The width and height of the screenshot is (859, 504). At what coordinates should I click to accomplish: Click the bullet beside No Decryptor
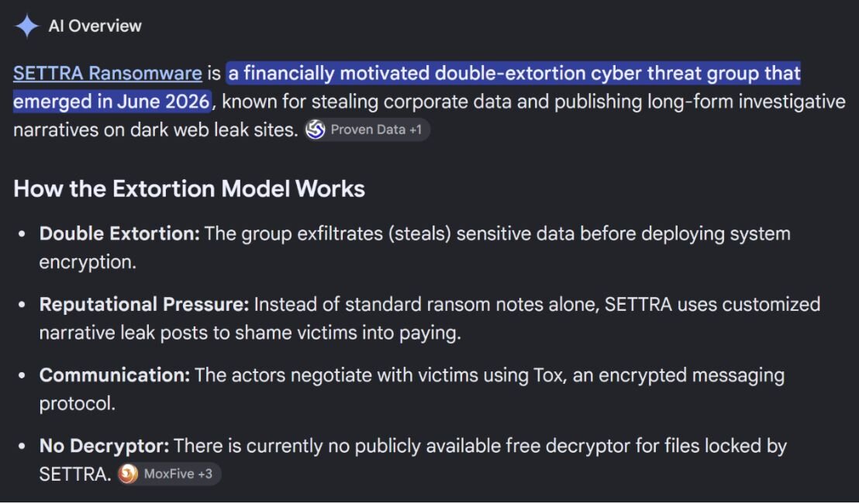point(22,446)
